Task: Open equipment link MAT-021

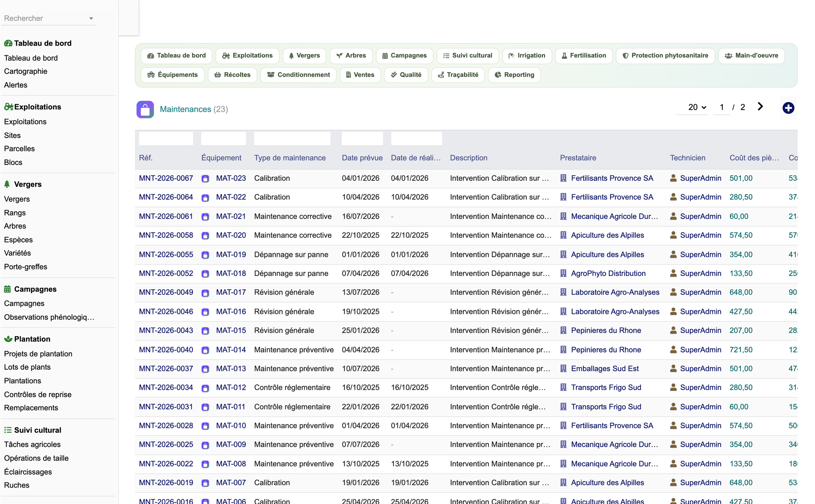Action: coord(231,216)
